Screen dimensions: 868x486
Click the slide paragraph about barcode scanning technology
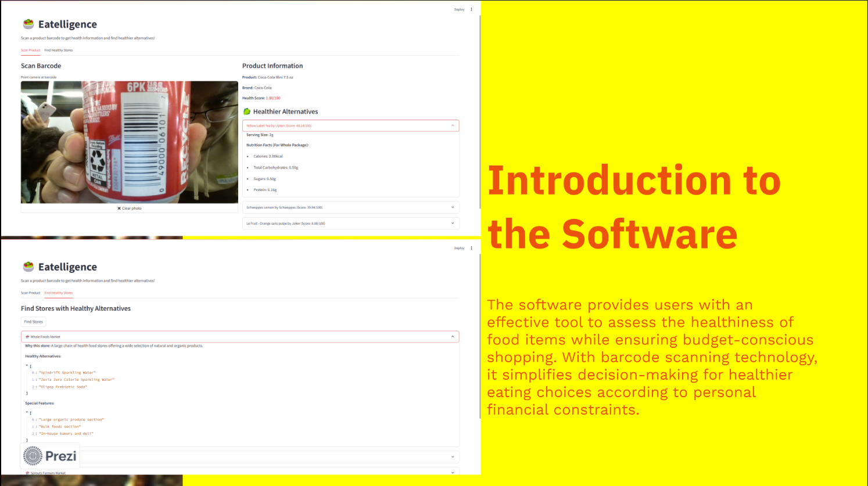click(x=652, y=357)
